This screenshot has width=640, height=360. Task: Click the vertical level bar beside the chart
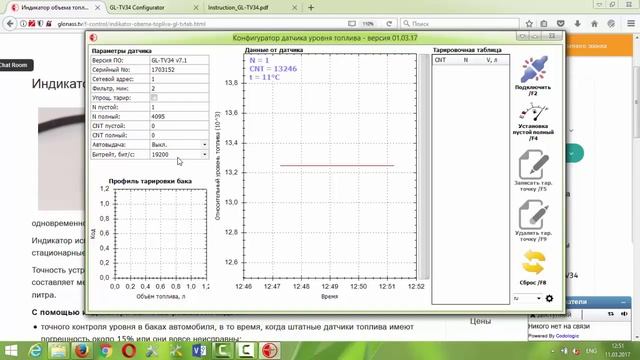click(424, 167)
